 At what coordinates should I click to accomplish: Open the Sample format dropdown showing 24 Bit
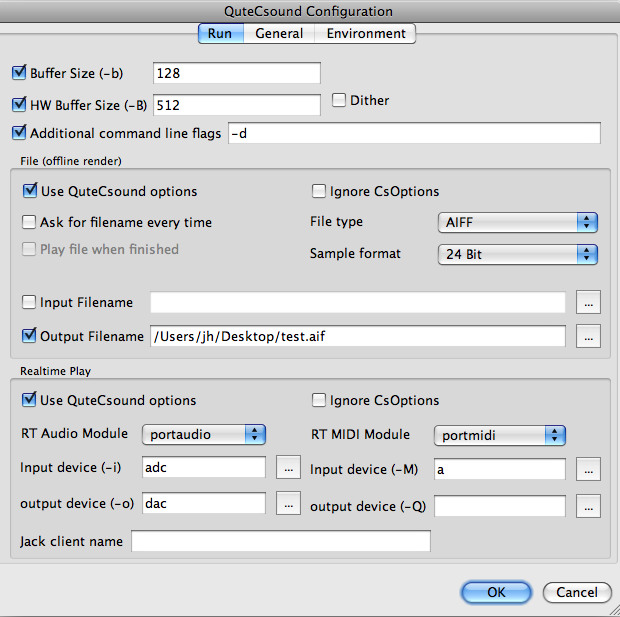518,254
